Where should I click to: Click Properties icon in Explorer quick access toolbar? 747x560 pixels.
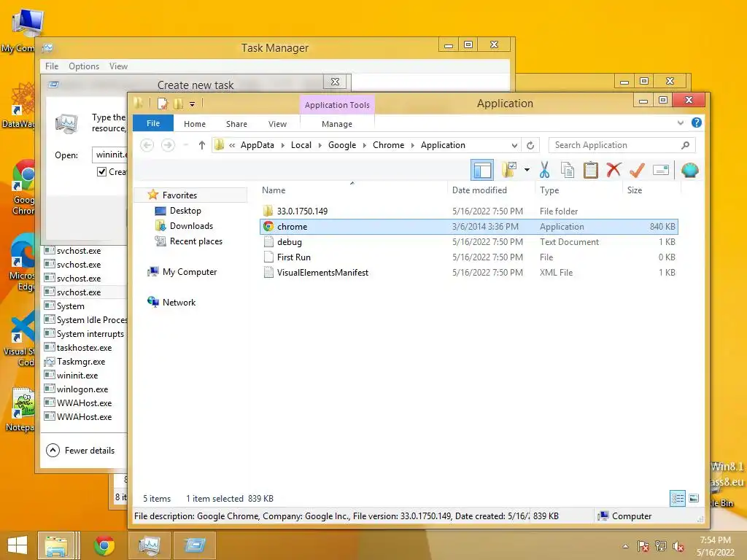pyautogui.click(x=163, y=104)
